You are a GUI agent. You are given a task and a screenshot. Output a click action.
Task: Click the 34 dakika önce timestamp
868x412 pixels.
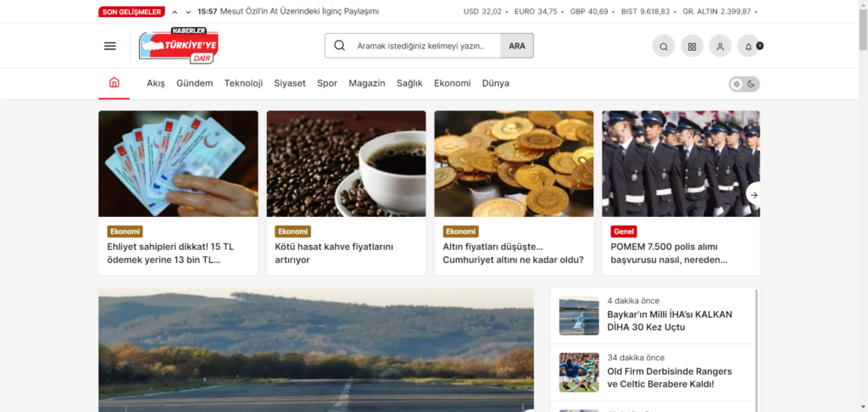click(636, 358)
